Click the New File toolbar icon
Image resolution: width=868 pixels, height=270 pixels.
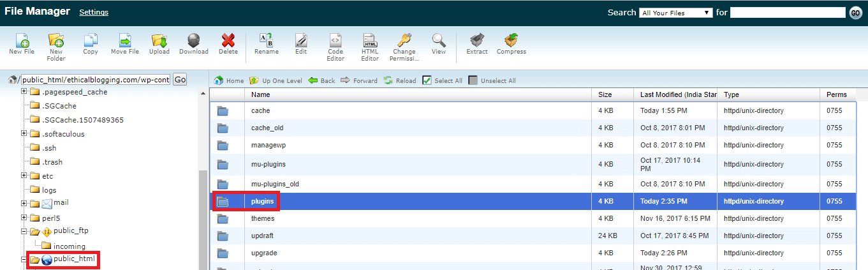pos(22,44)
